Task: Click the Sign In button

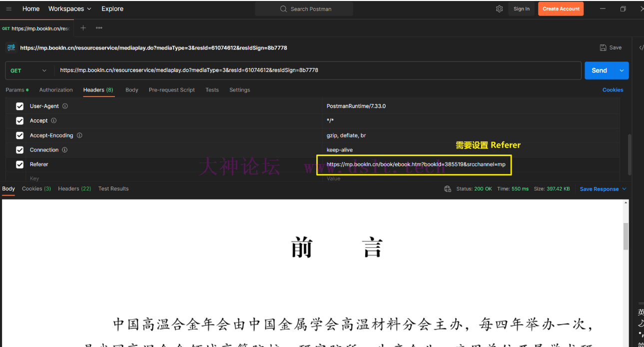Action: [522, 8]
